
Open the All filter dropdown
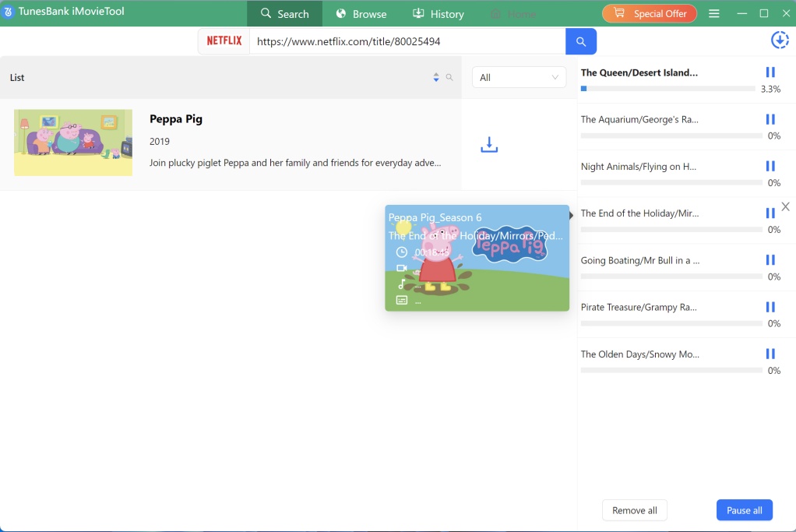point(519,78)
